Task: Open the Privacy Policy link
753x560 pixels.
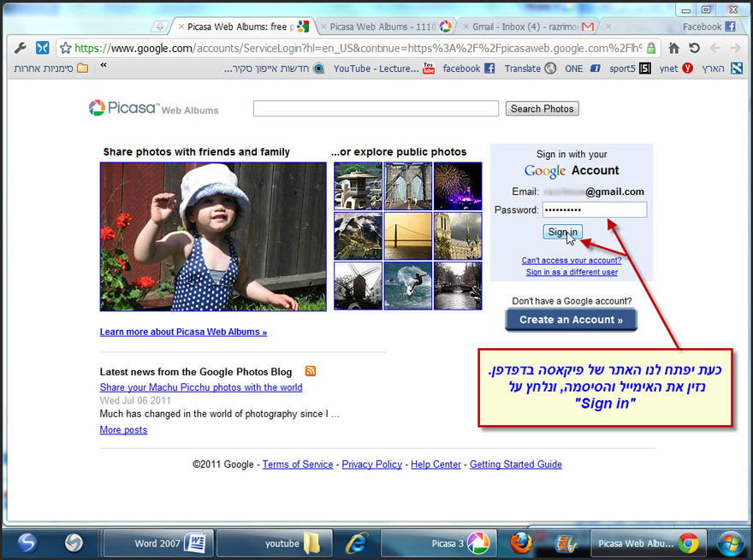Action: coord(371,464)
